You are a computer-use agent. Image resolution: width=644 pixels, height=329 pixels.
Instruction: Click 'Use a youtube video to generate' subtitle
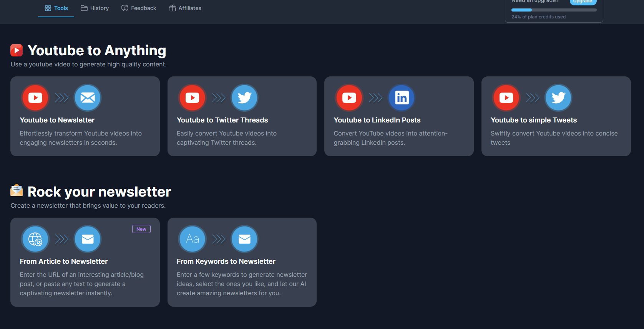coord(89,64)
